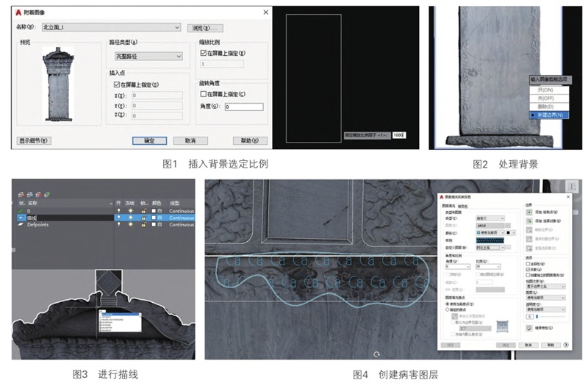The height and width of the screenshot is (383, 588).
Task: Open the hatch 类型 dropdown
Action: click(490, 218)
